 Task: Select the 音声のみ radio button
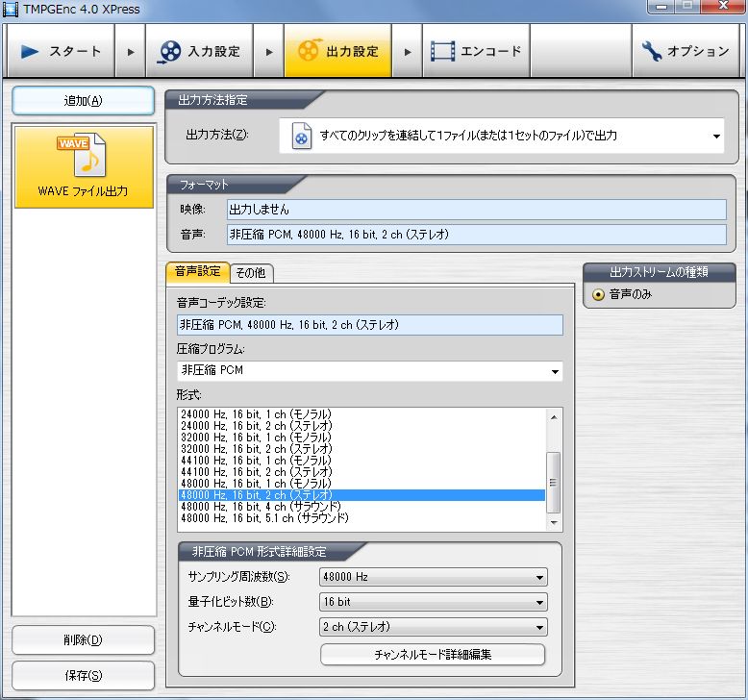(598, 294)
